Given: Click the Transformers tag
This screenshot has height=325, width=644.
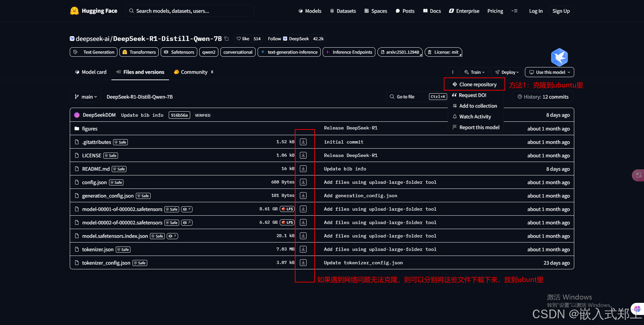Looking at the screenshot, I should [139, 52].
